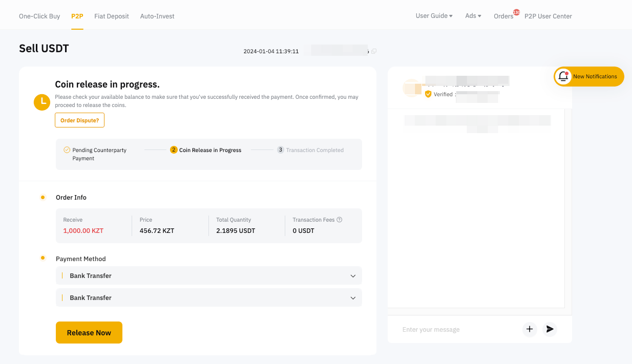Select the Auto-Invest tab
This screenshot has width=632, height=364.
[157, 16]
